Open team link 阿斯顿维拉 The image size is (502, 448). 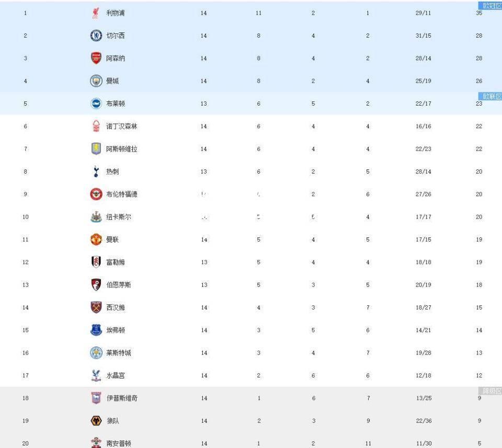tap(122, 149)
